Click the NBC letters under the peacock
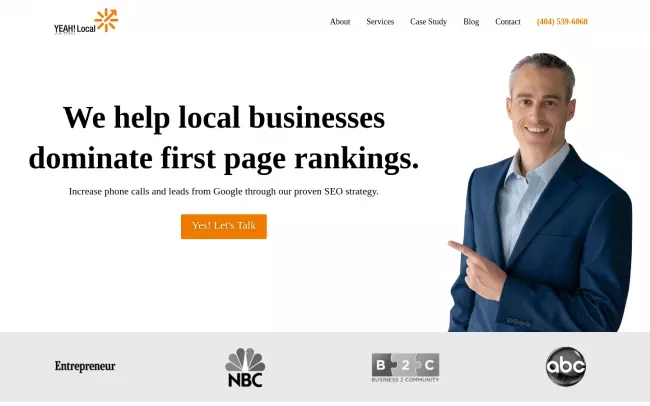 245,380
